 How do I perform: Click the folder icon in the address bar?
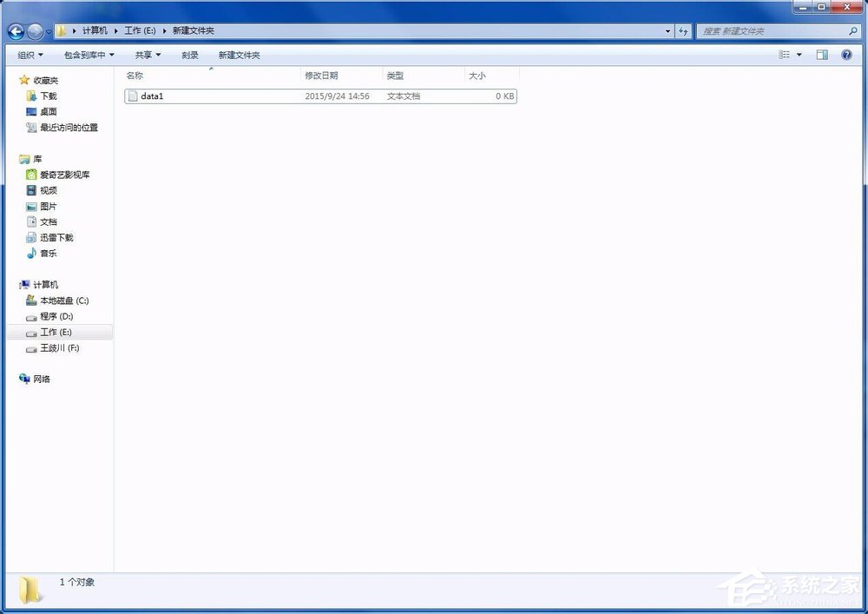pyautogui.click(x=61, y=30)
